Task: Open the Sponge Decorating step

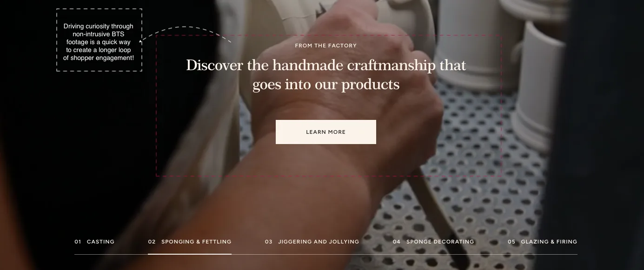Action: tap(433, 242)
